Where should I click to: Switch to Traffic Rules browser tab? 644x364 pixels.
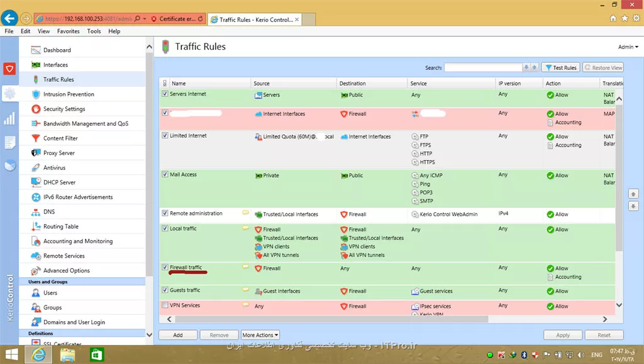point(255,20)
